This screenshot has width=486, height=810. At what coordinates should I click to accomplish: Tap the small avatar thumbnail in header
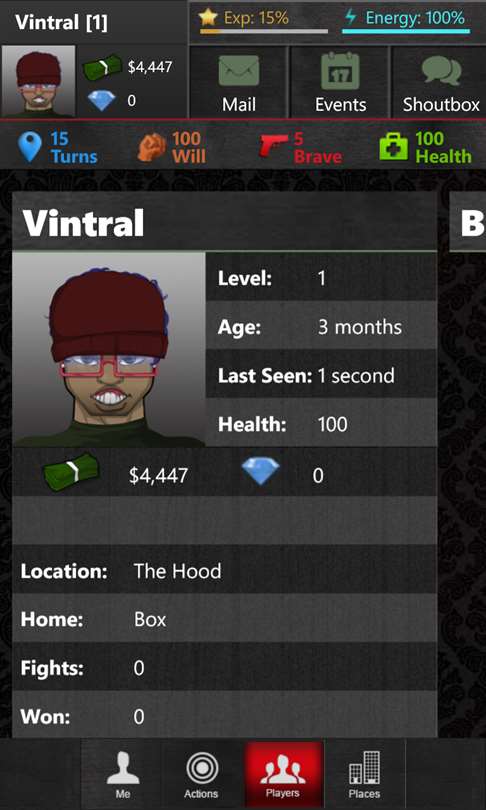(x=38, y=81)
